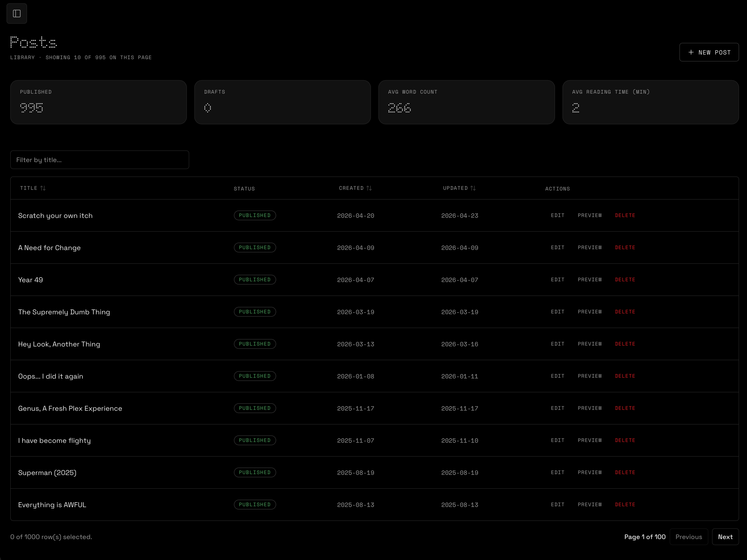Edit the A Need for Change post
This screenshot has width=747, height=560.
(x=558, y=248)
